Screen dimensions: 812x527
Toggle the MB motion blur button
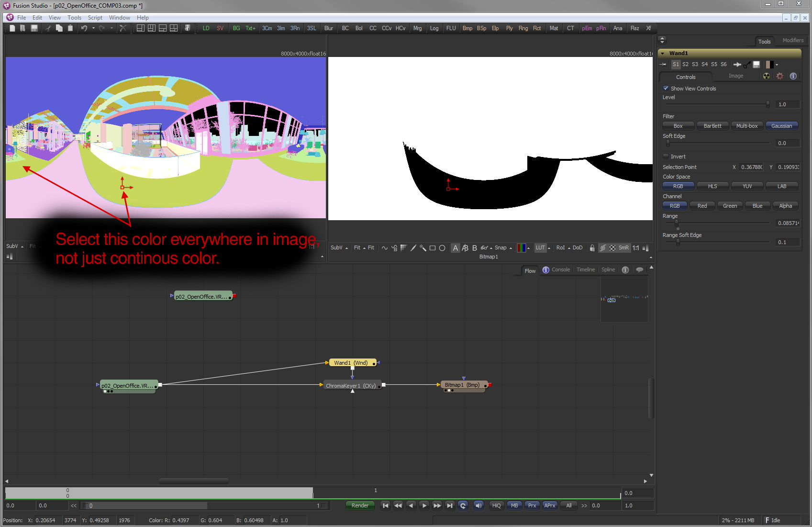(x=514, y=505)
